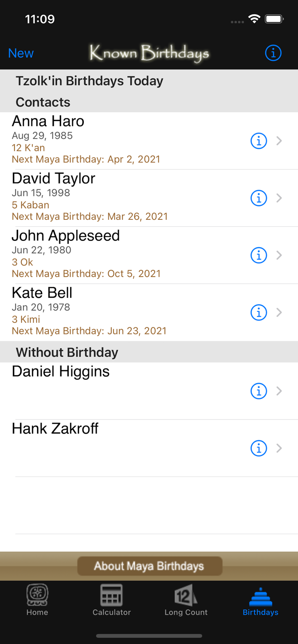Image resolution: width=298 pixels, height=644 pixels.
Task: Open info for Anna Haro
Action: (x=258, y=141)
